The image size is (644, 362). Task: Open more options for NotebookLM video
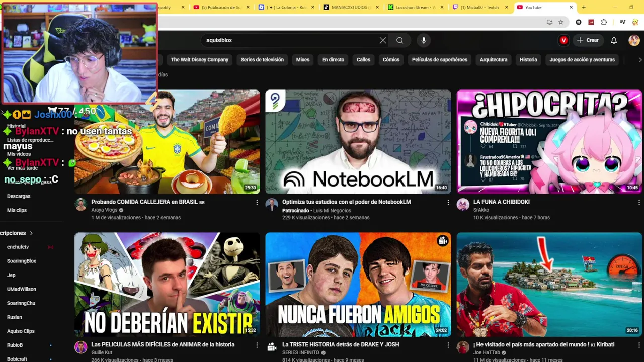448,202
